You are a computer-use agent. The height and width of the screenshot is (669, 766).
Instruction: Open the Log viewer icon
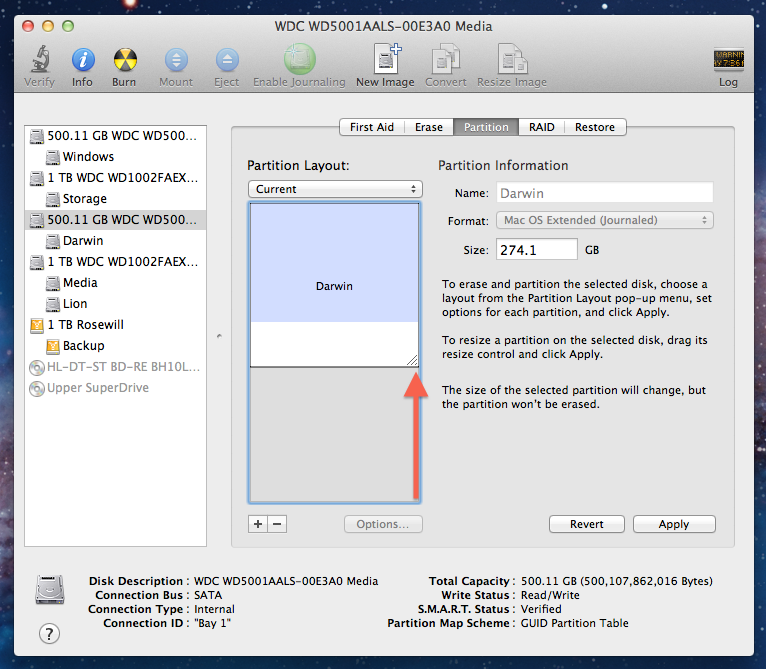coord(728,60)
